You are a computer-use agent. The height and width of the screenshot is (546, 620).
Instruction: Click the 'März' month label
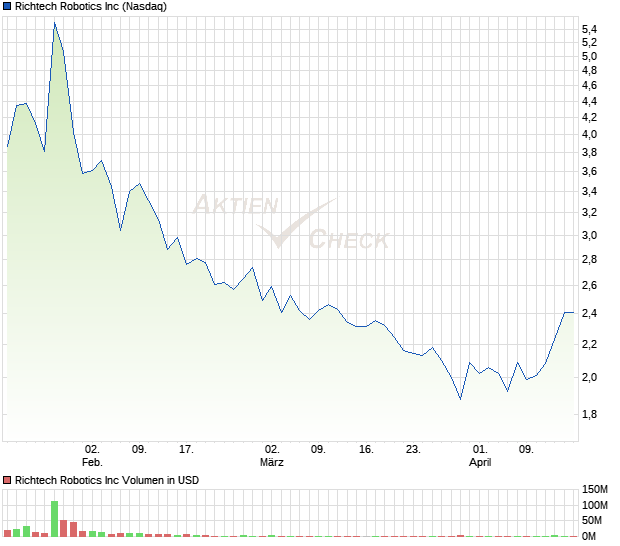(272, 462)
